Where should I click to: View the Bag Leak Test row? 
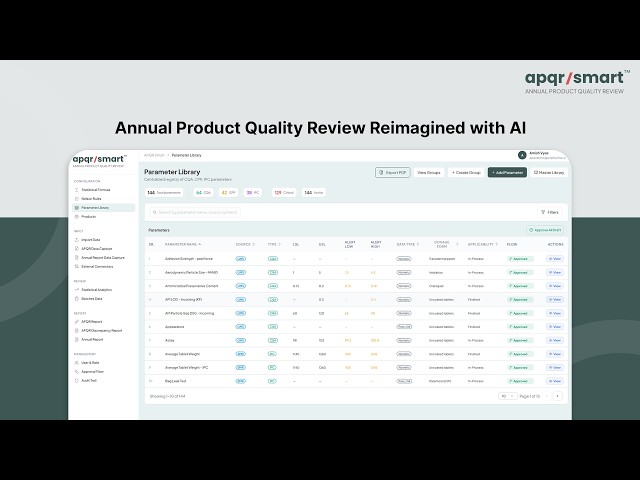555,381
